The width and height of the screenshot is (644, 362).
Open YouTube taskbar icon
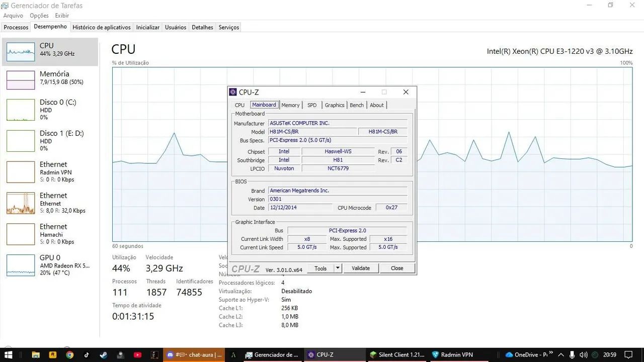pyautogui.click(x=137, y=354)
